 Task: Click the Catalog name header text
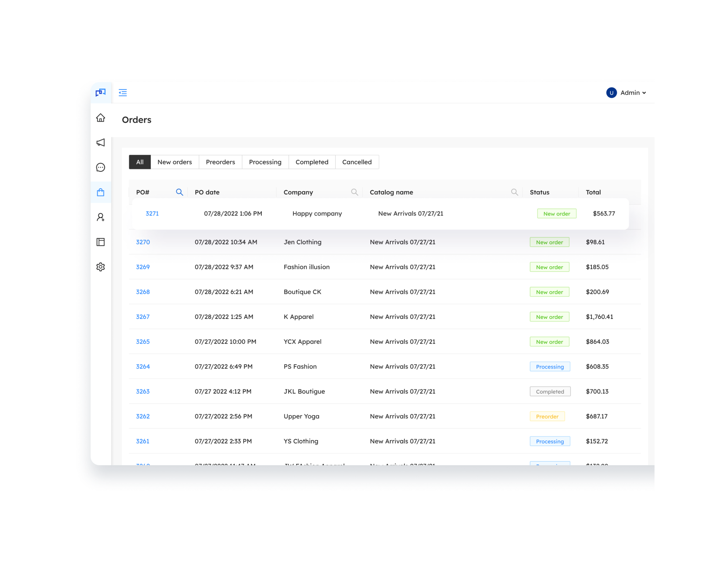tap(391, 192)
